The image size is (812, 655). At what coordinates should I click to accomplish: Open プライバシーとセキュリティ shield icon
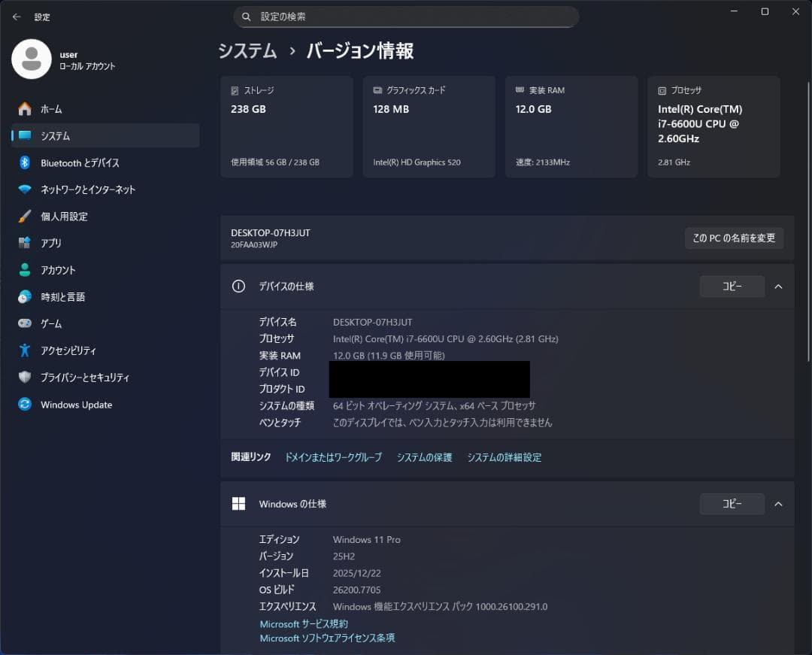pos(23,378)
